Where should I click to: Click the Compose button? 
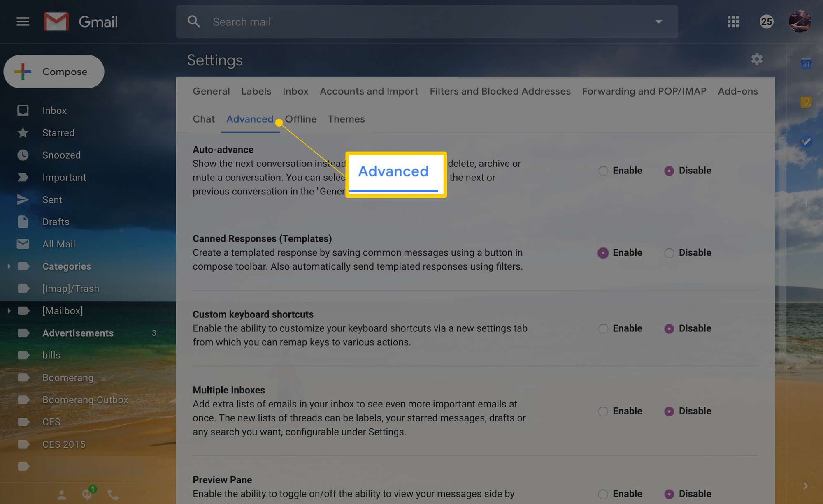tap(54, 71)
